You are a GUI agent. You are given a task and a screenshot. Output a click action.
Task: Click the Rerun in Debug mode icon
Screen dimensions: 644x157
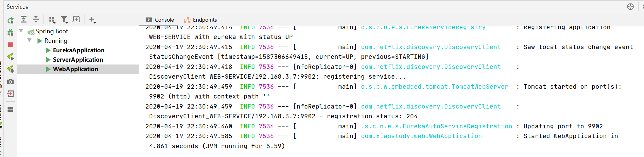tap(10, 32)
